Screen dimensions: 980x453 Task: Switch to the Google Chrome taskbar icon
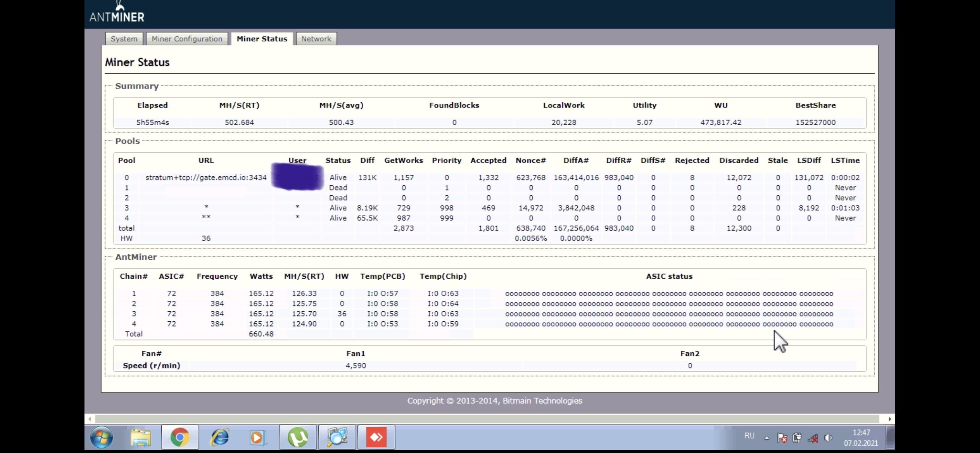pyautogui.click(x=180, y=437)
